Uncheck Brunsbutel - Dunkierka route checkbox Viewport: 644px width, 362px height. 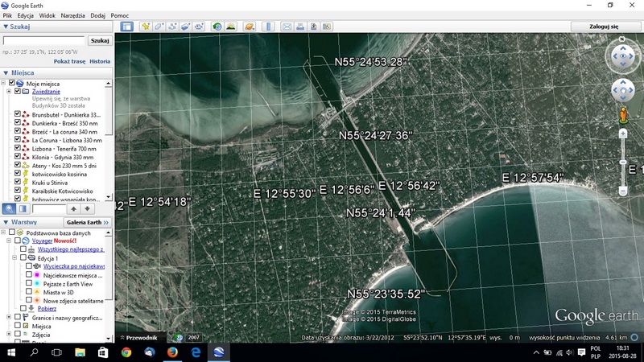tap(17, 114)
